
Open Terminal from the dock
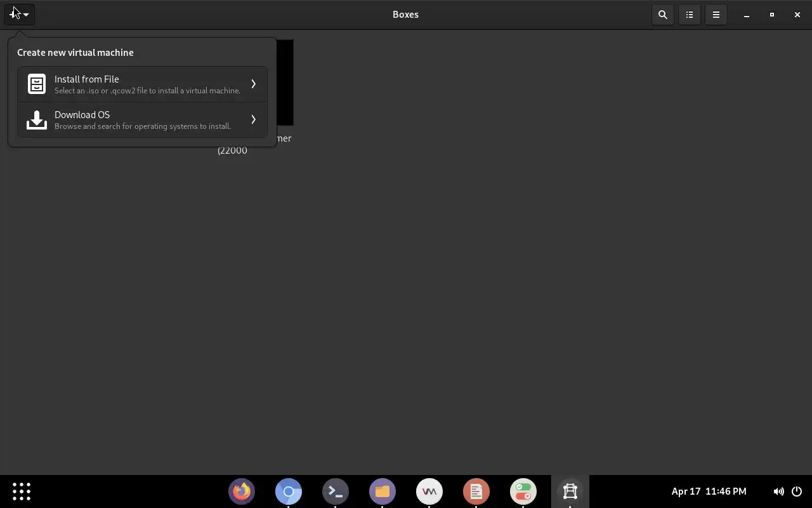point(336,491)
